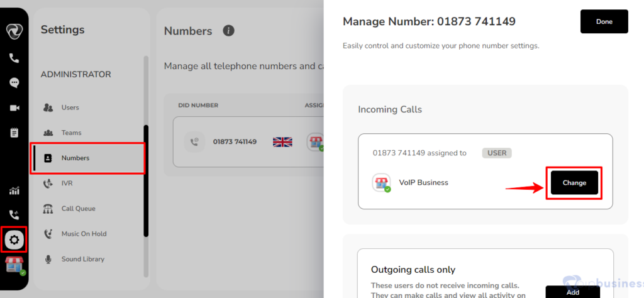Click the settings gear icon

[x=14, y=240]
